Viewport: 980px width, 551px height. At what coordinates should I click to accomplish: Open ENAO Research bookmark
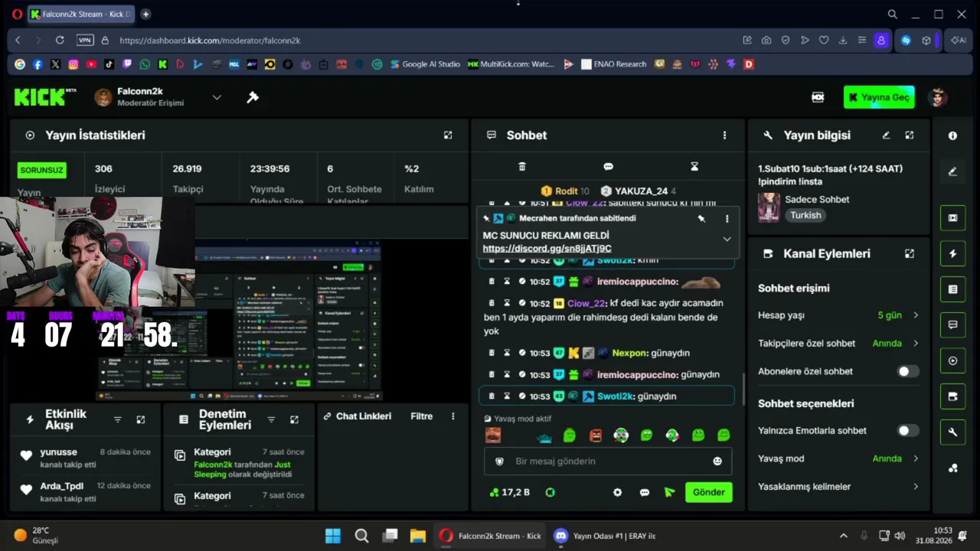pos(614,64)
